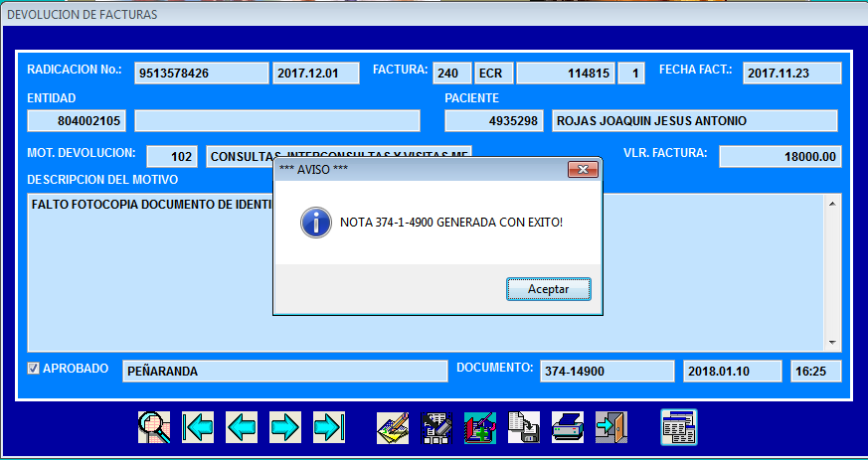Go to first record arrow icon
This screenshot has width=868, height=460.
[198, 427]
